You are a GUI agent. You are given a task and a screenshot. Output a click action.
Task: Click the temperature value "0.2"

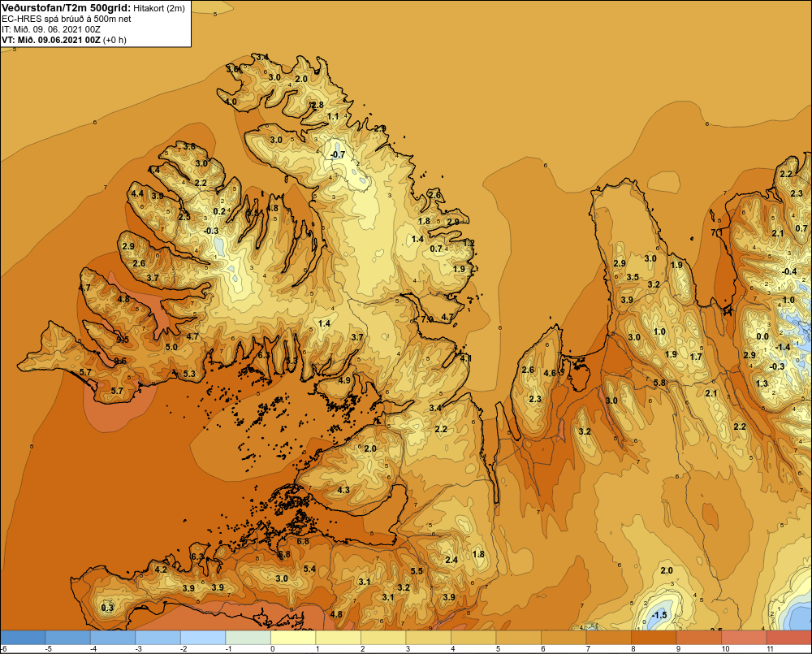(x=219, y=211)
